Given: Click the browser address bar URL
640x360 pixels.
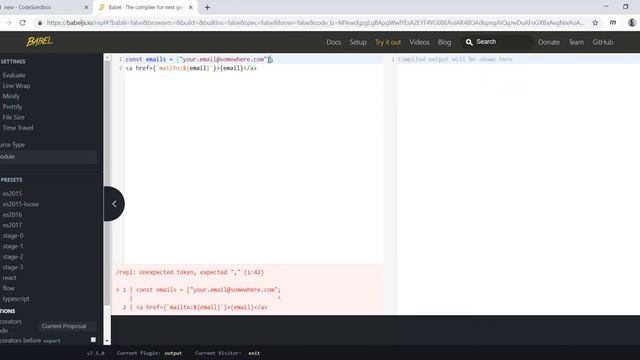Looking at the screenshot, I should tap(315, 23).
